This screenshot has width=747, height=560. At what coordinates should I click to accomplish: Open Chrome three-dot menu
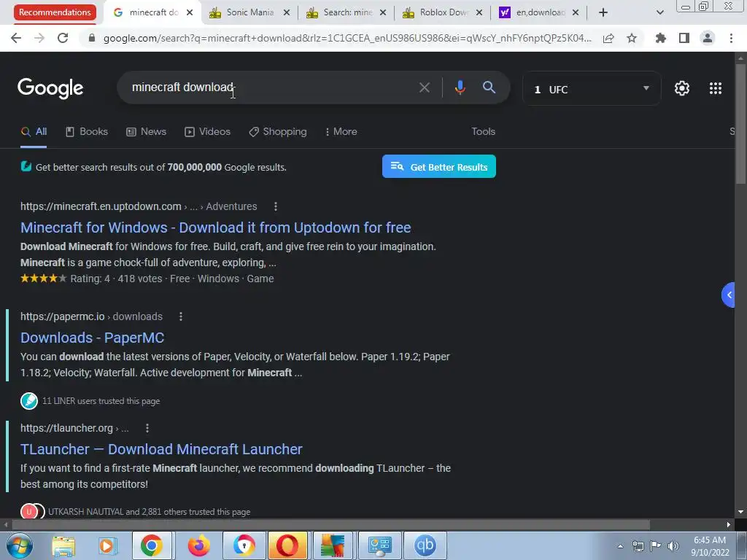pos(731,38)
